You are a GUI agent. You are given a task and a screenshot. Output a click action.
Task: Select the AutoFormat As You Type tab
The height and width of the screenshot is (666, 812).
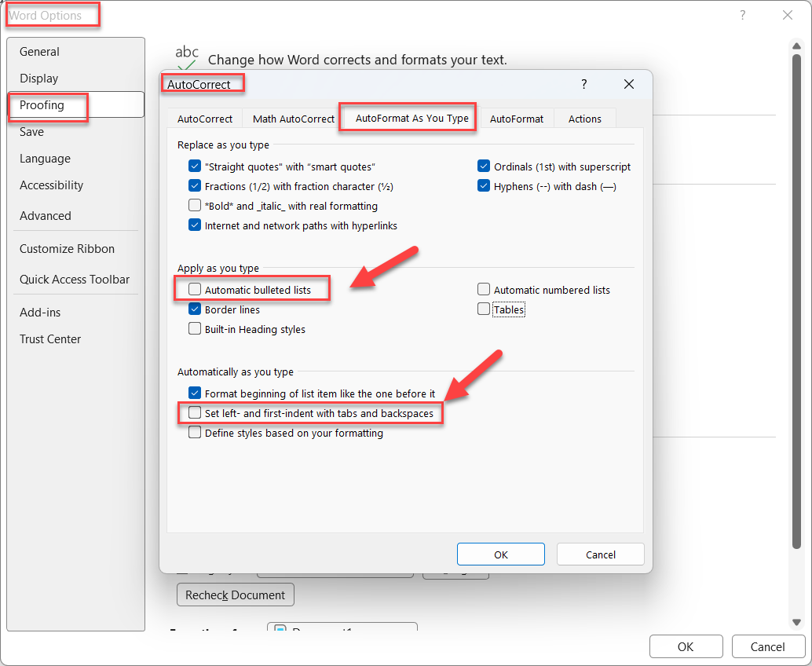411,118
